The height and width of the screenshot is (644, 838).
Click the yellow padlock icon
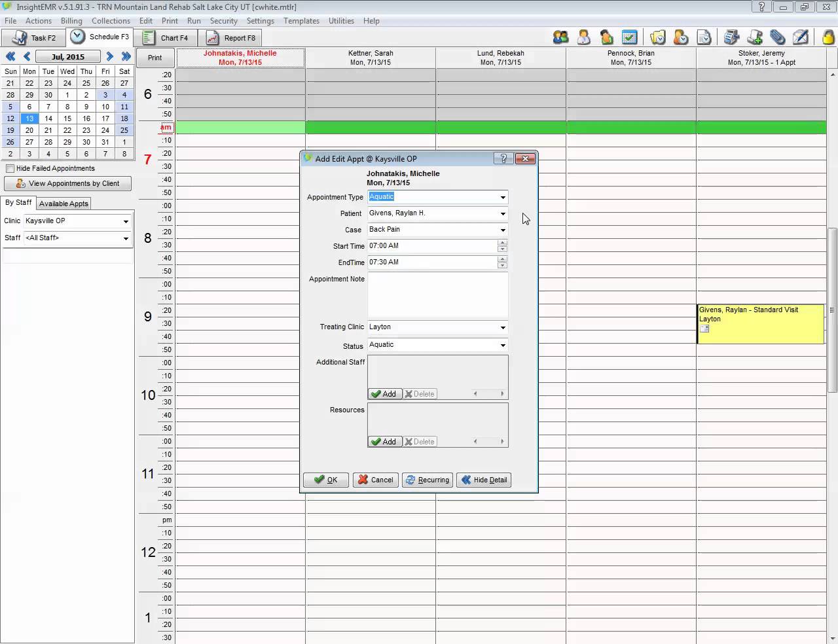coord(829,37)
